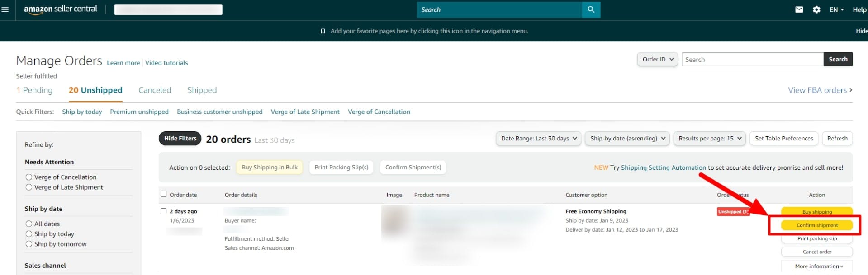868x275 pixels.
Task: Focus the order search input field
Action: pos(752,59)
